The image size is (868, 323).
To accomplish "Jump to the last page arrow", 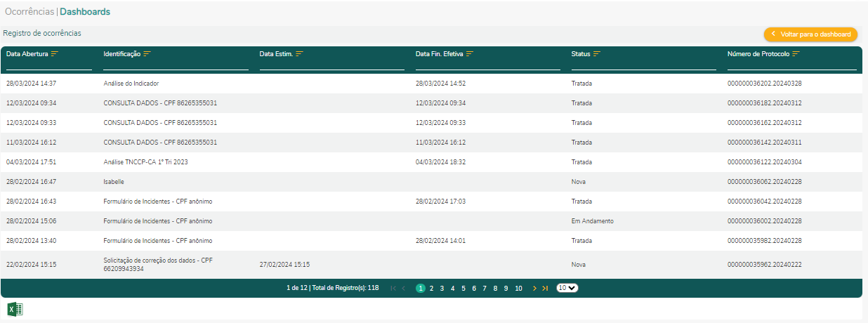I will click(x=545, y=289).
